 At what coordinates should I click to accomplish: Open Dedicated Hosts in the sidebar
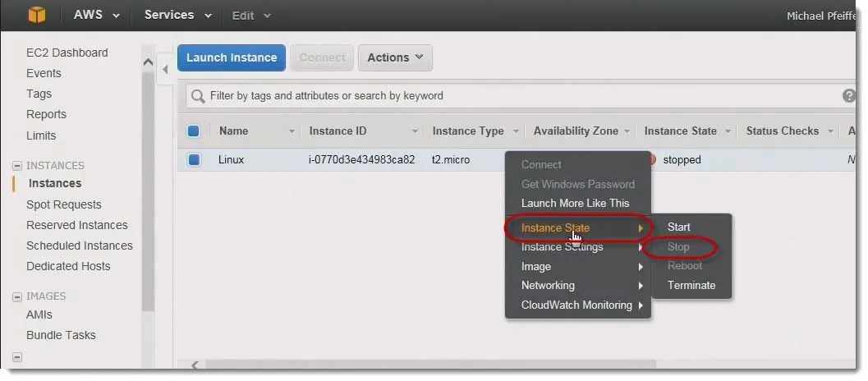tap(68, 266)
